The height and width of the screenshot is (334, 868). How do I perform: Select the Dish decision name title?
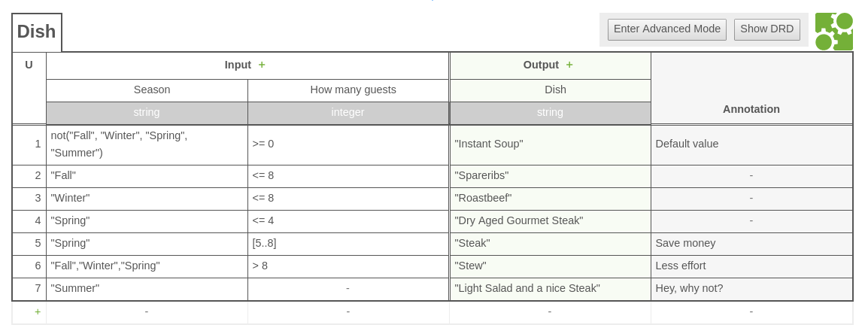(36, 32)
